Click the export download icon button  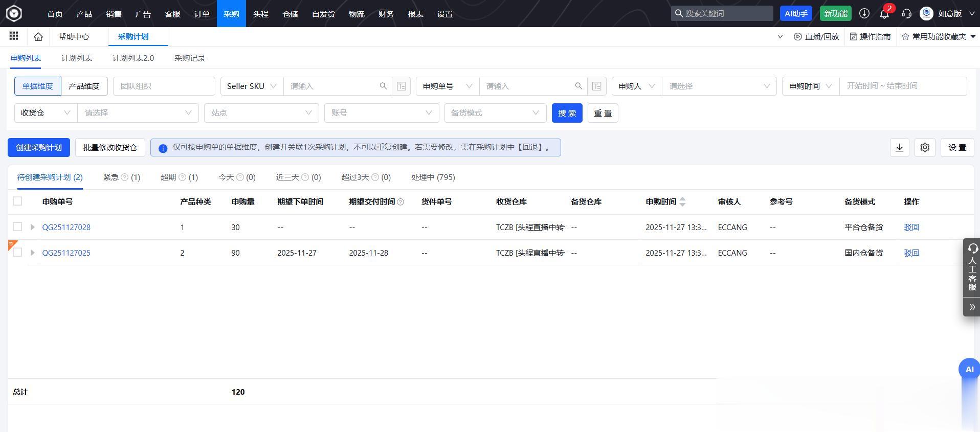pos(900,147)
